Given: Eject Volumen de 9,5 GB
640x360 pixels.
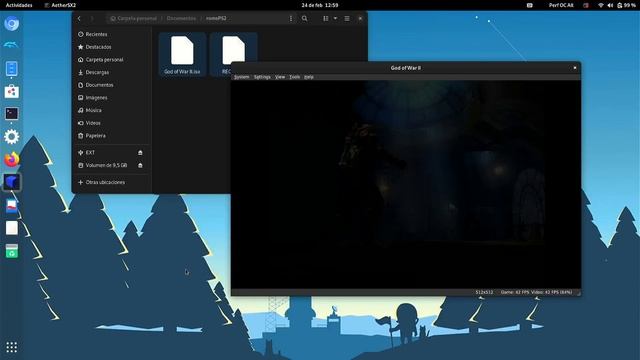Looking at the screenshot, I should (140, 165).
